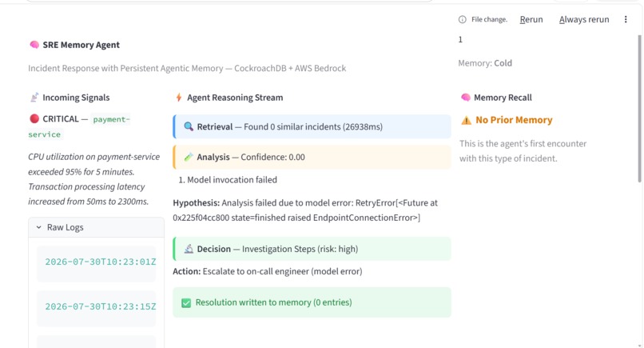Click the brain icon beside Memory Recall
The image size is (644, 348).
point(465,98)
